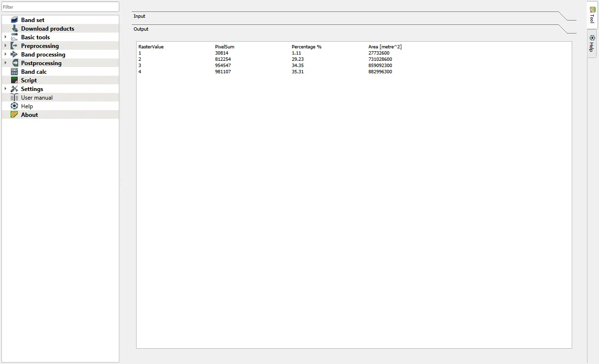Expand the Band processing tree node

pyautogui.click(x=5, y=55)
